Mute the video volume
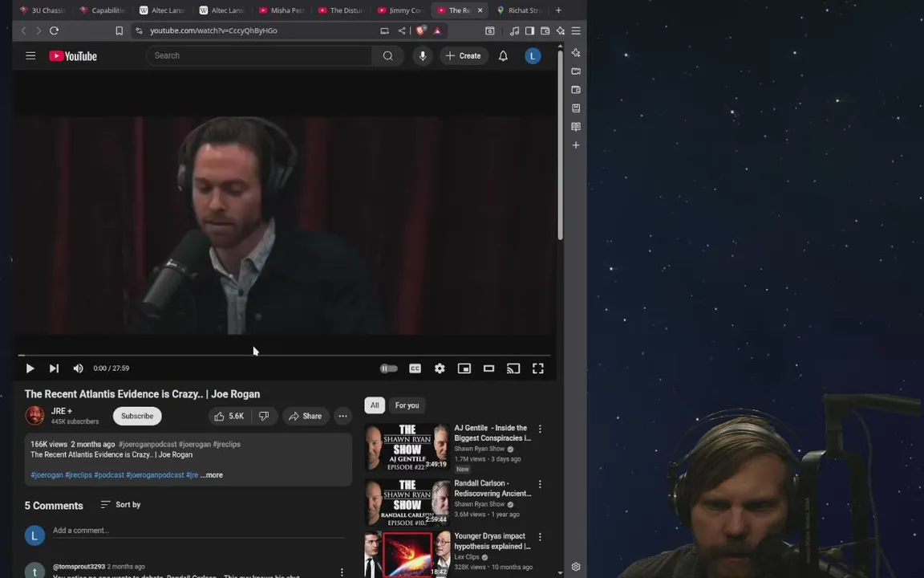Image resolution: width=924 pixels, height=578 pixels. pos(78,368)
